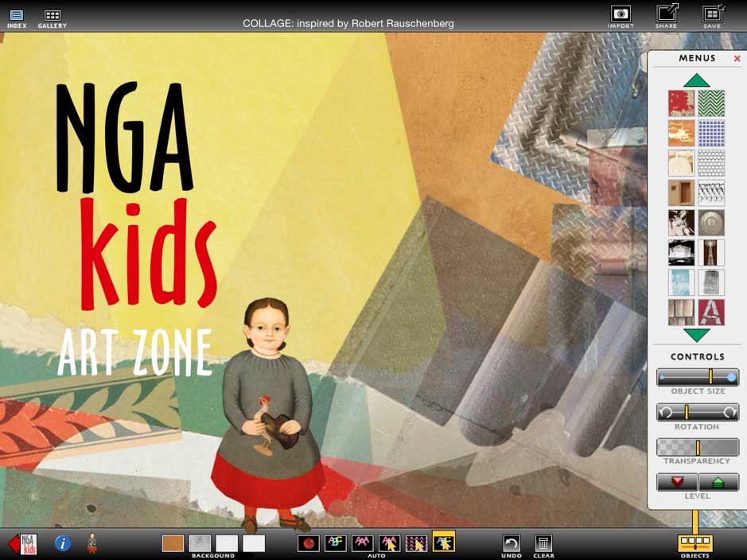The image size is (747, 560).
Task: Pick the red letter A thumbnail
Action: 711,312
